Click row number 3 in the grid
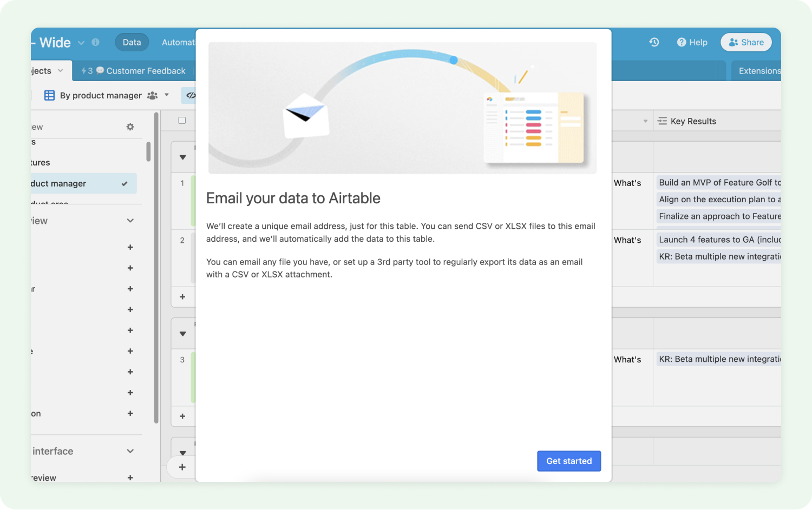Viewport: 812px width, 510px height. [x=182, y=360]
